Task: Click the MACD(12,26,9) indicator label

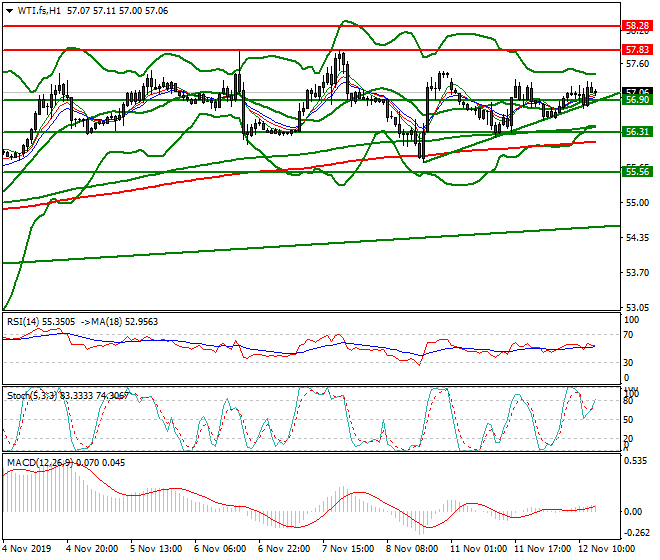Action: 40,463
